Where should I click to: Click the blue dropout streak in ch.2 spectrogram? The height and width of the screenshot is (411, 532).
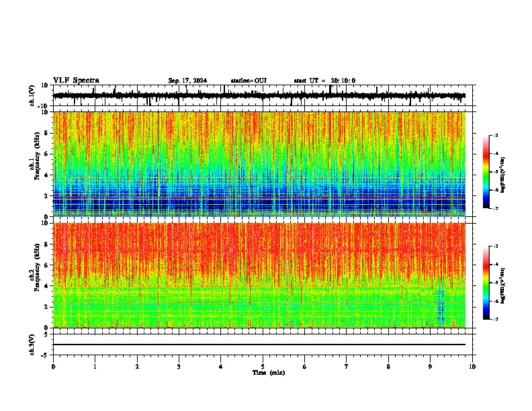tap(441, 305)
